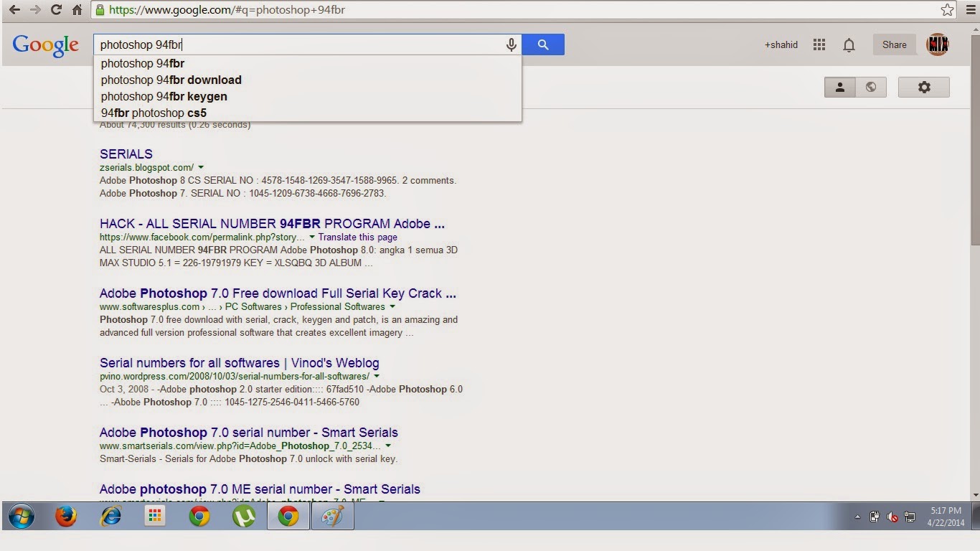Activate voice search microphone

click(511, 44)
